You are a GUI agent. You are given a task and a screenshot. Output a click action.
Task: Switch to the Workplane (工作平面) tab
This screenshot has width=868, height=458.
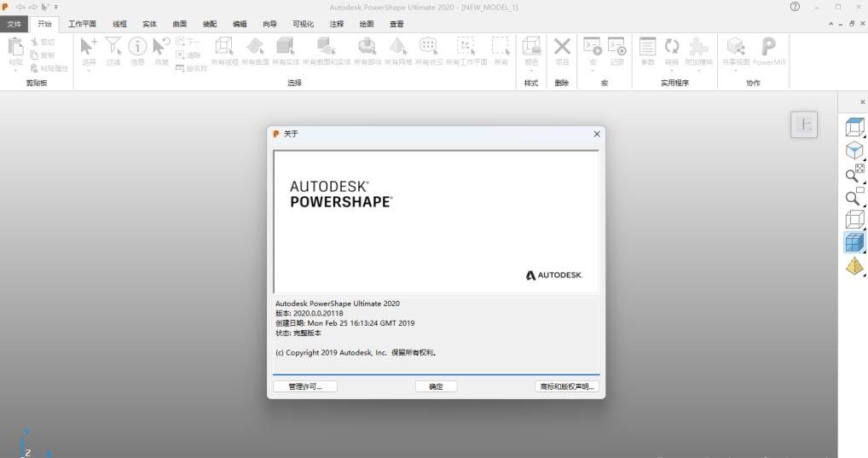pyautogui.click(x=82, y=24)
